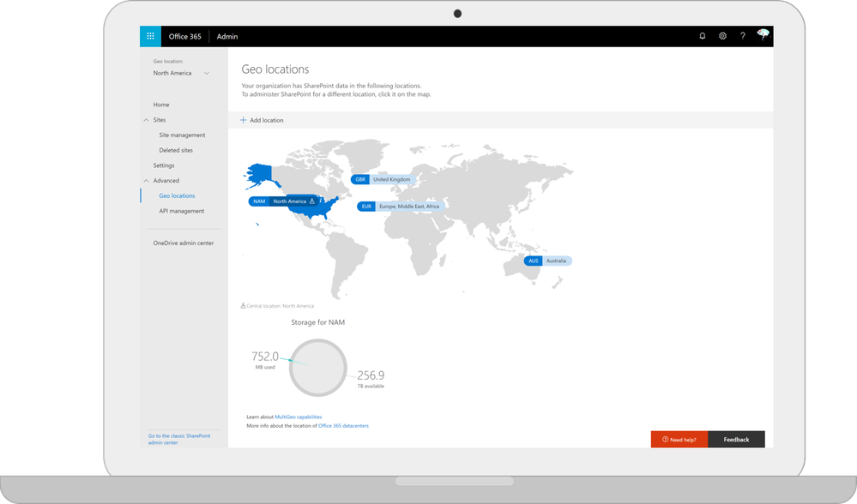Go to Home in the sidebar
857x504 pixels.
click(x=161, y=105)
